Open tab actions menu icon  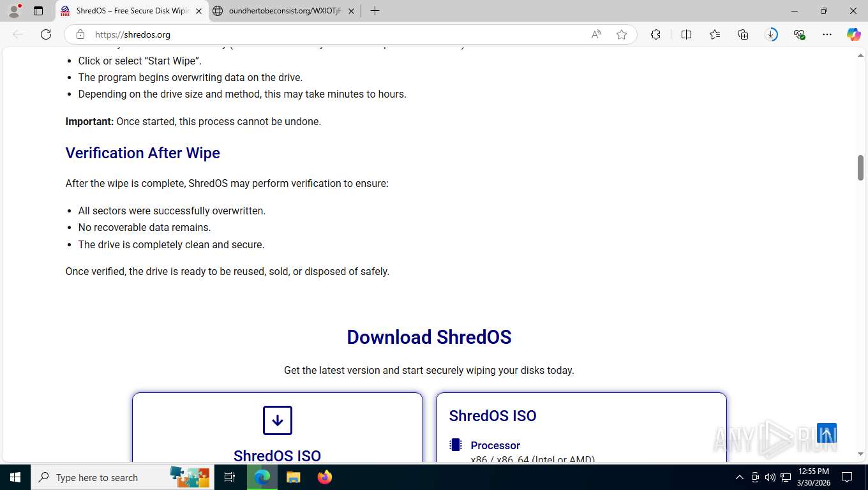click(38, 11)
